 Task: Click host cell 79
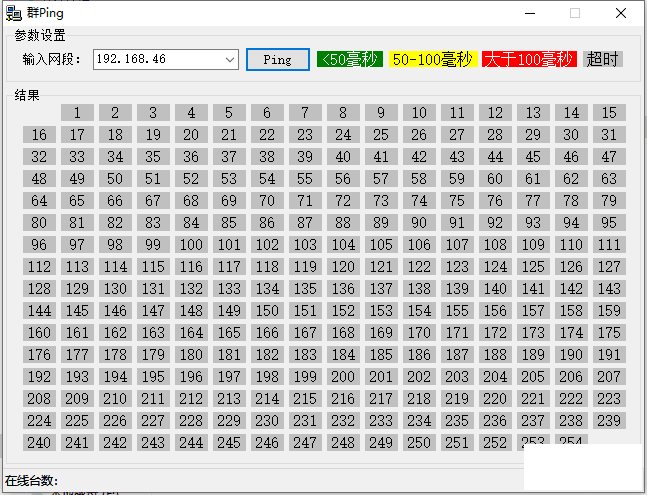pos(609,200)
